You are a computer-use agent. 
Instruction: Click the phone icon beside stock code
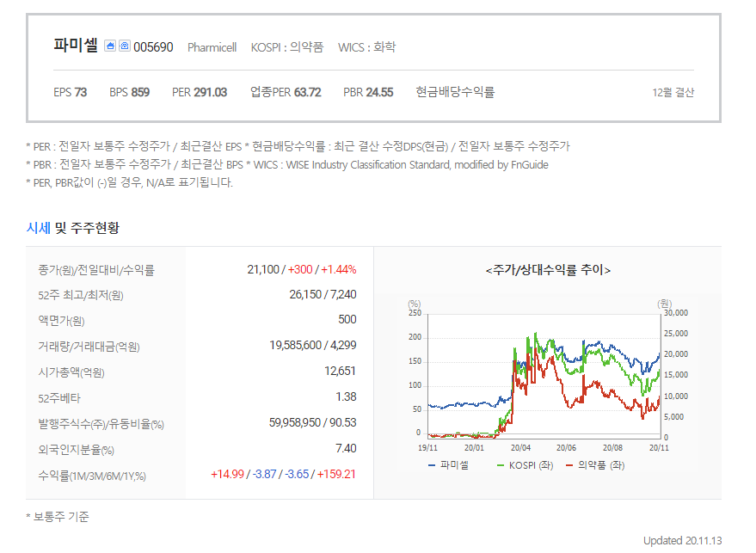125,46
